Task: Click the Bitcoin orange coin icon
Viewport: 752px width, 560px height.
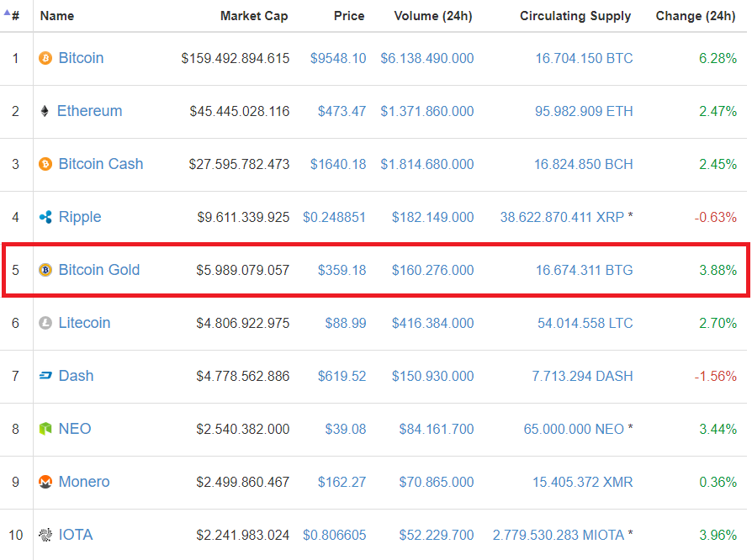Action: coord(45,59)
